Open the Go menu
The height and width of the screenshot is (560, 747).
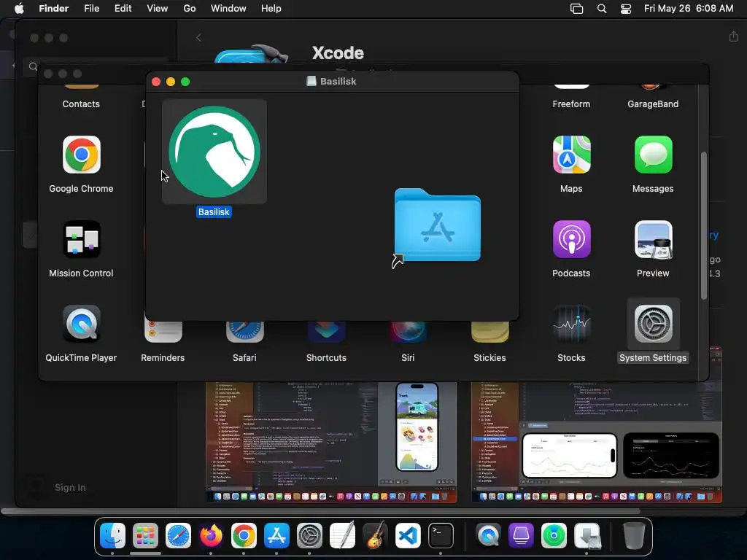190,9
